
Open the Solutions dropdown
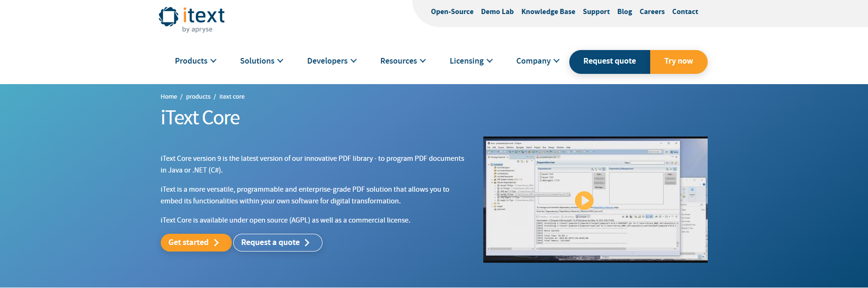261,61
